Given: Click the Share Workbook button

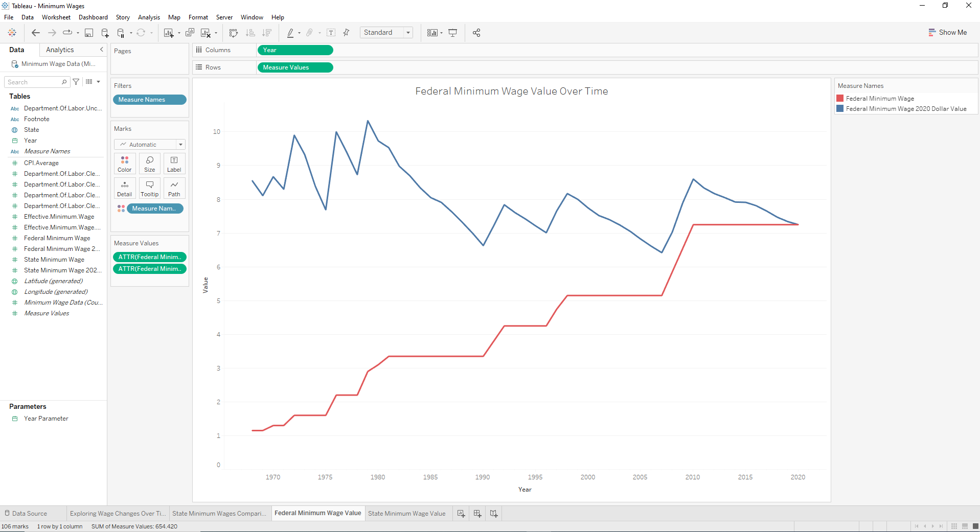Looking at the screenshot, I should (x=476, y=32).
